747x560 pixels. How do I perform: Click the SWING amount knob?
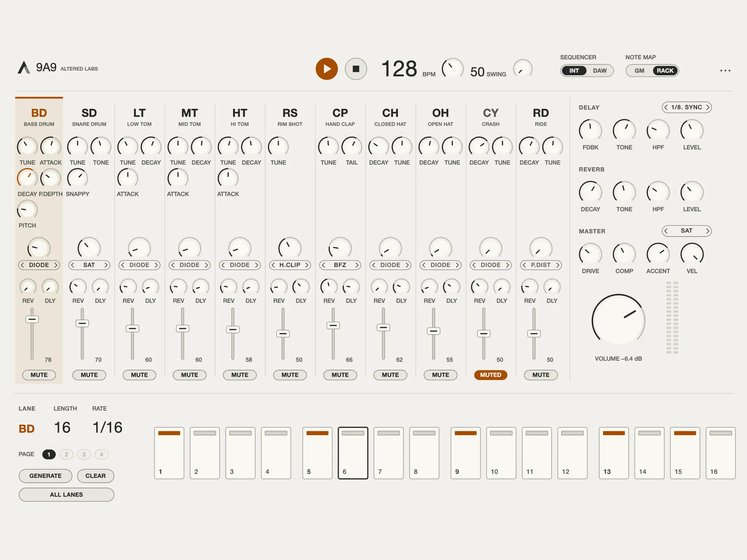pos(523,69)
